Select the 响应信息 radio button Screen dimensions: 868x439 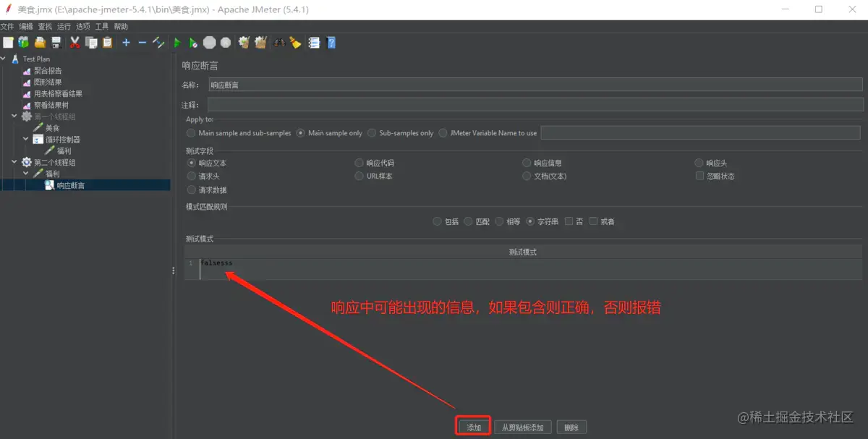click(x=527, y=163)
